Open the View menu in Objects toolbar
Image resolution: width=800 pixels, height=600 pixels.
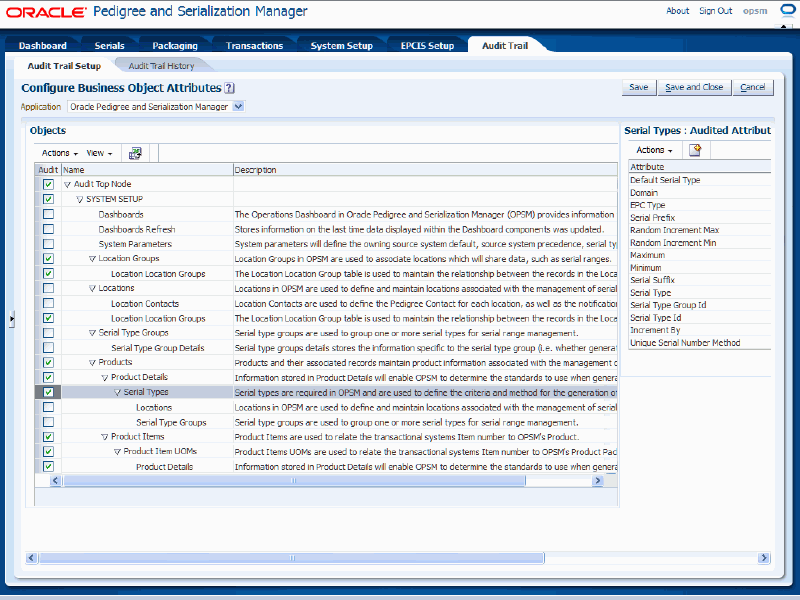tap(99, 153)
